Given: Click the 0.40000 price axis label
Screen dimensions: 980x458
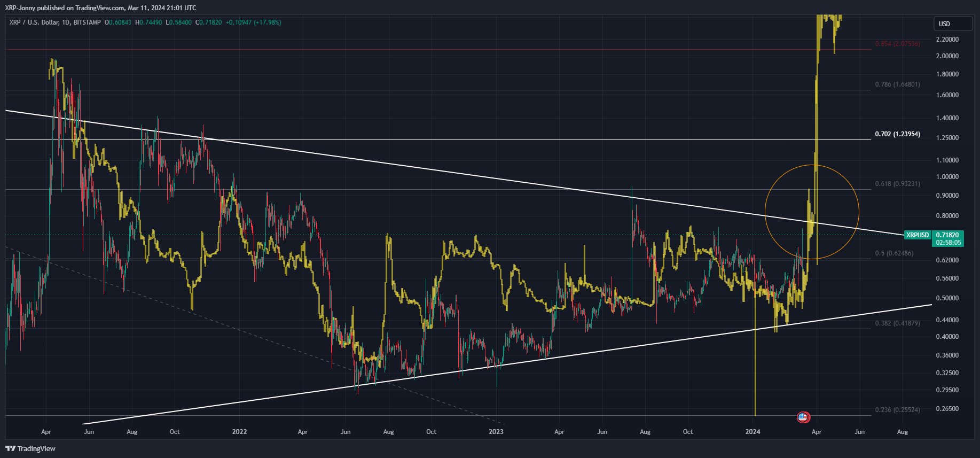Looking at the screenshot, I should 947,337.
